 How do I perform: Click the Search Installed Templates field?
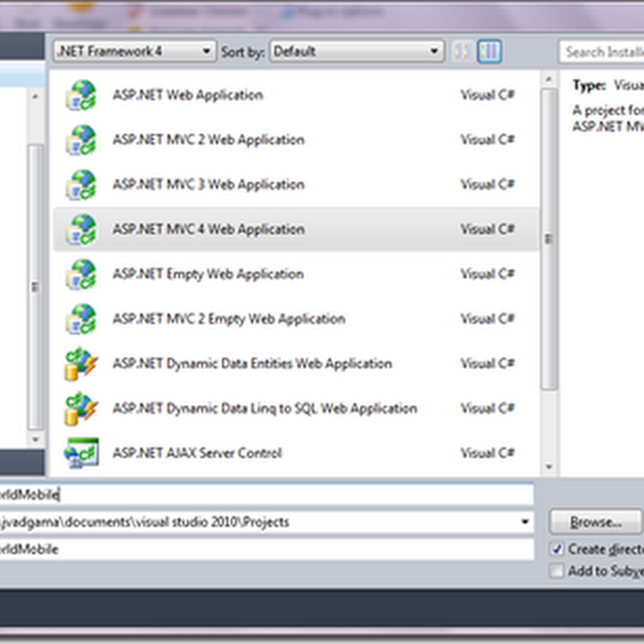click(601, 52)
